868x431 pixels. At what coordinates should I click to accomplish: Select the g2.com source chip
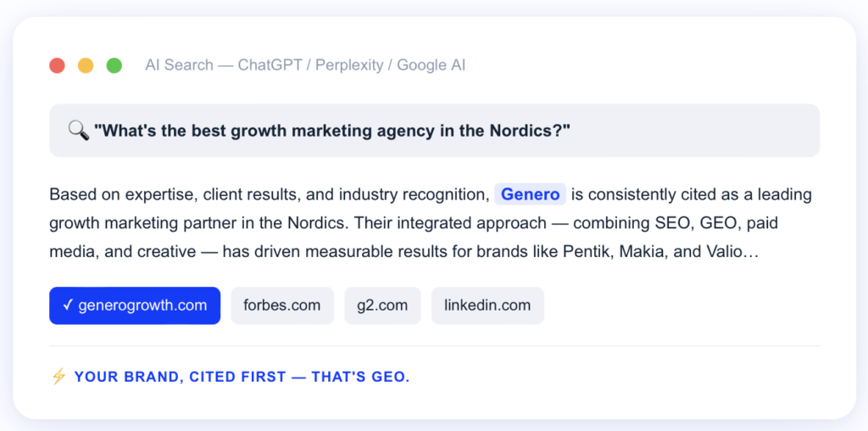[x=382, y=305]
